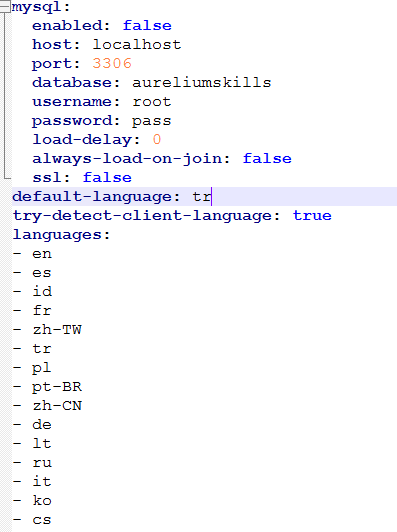Click the 'always-load-on-join:' key

point(131,159)
